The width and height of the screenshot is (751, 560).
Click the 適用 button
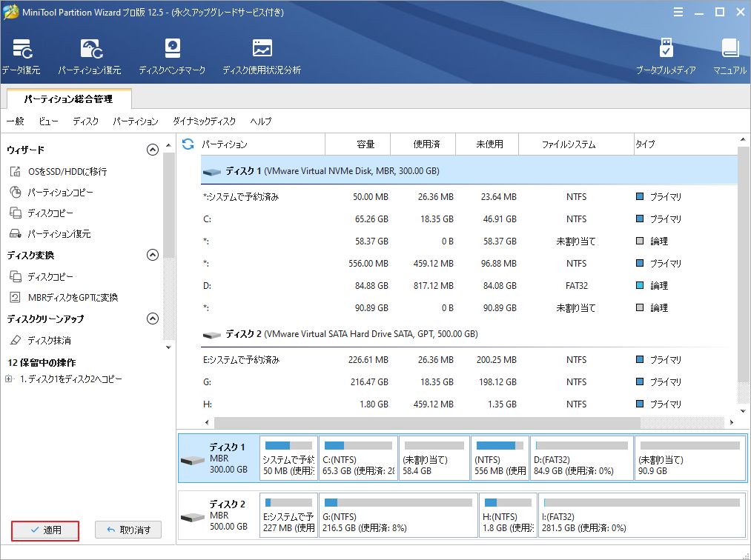pyautogui.click(x=45, y=530)
